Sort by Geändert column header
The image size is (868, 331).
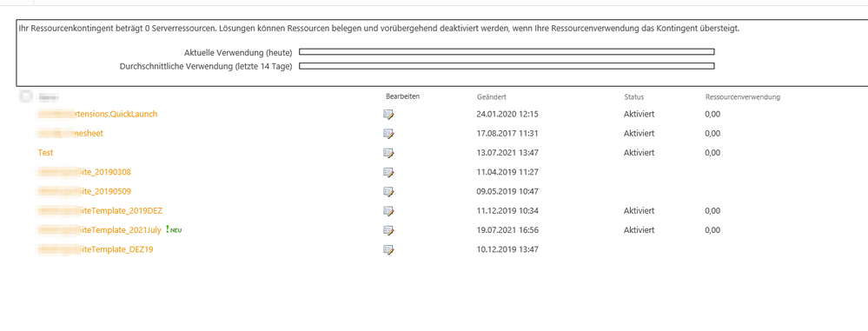point(492,96)
